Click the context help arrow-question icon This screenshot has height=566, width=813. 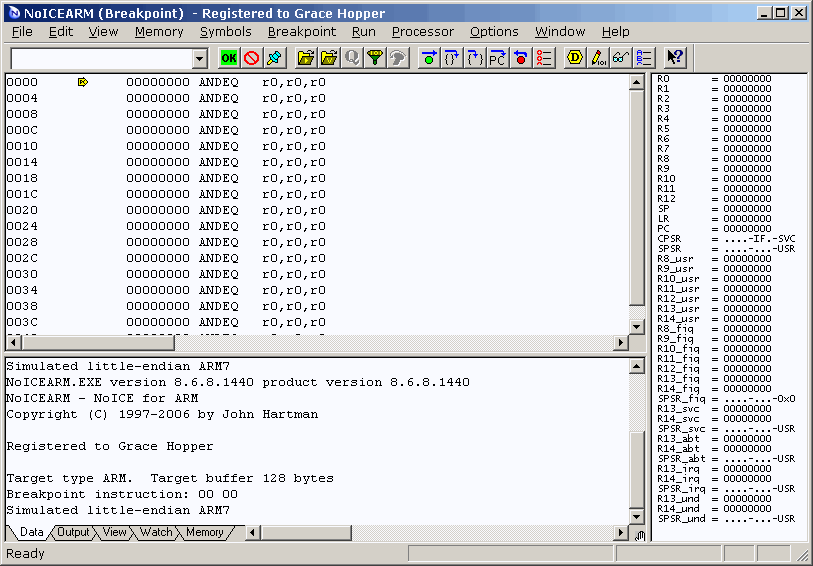point(675,58)
